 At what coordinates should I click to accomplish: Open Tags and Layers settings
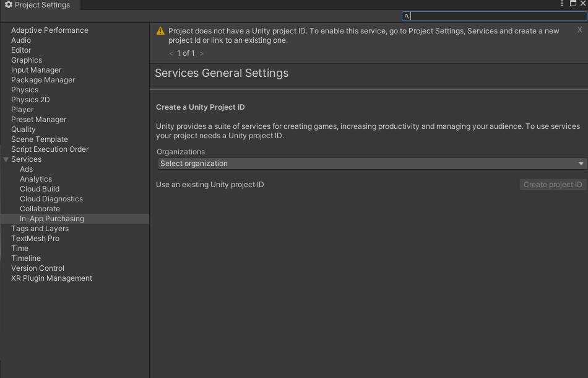coord(40,229)
